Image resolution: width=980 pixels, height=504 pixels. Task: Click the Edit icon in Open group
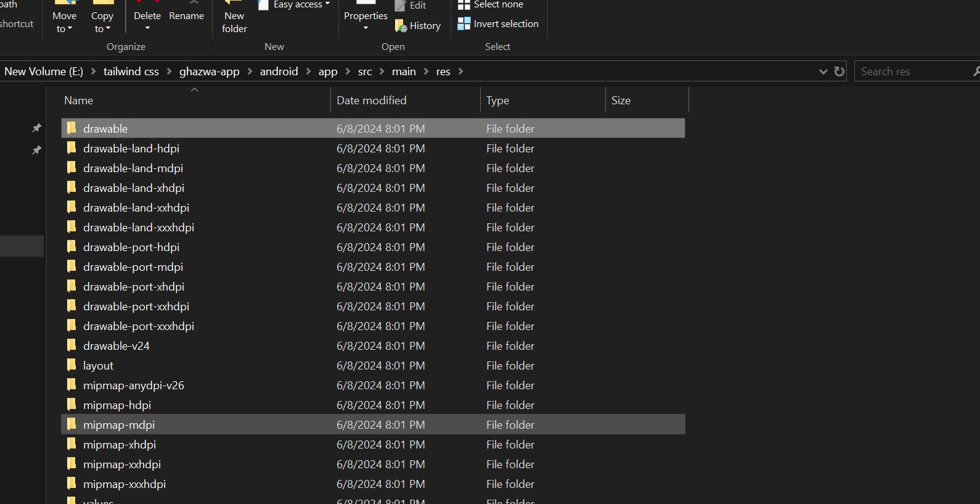[401, 6]
